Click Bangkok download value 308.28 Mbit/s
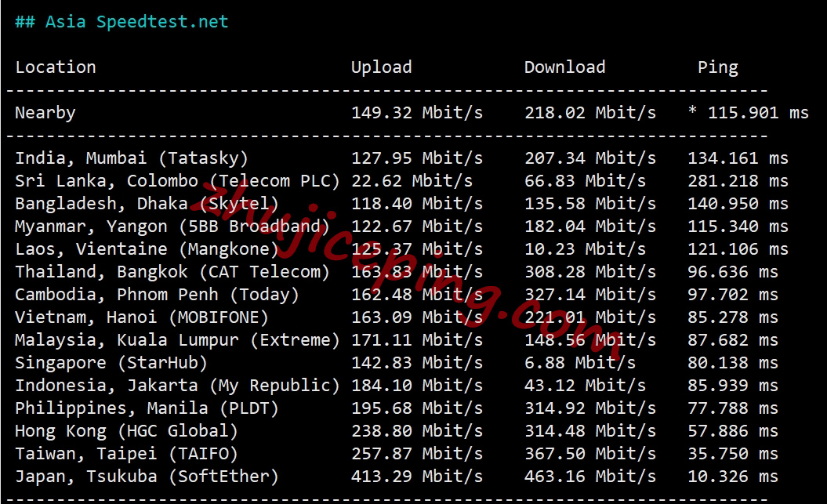The height and width of the screenshot is (504, 827). coord(590,271)
